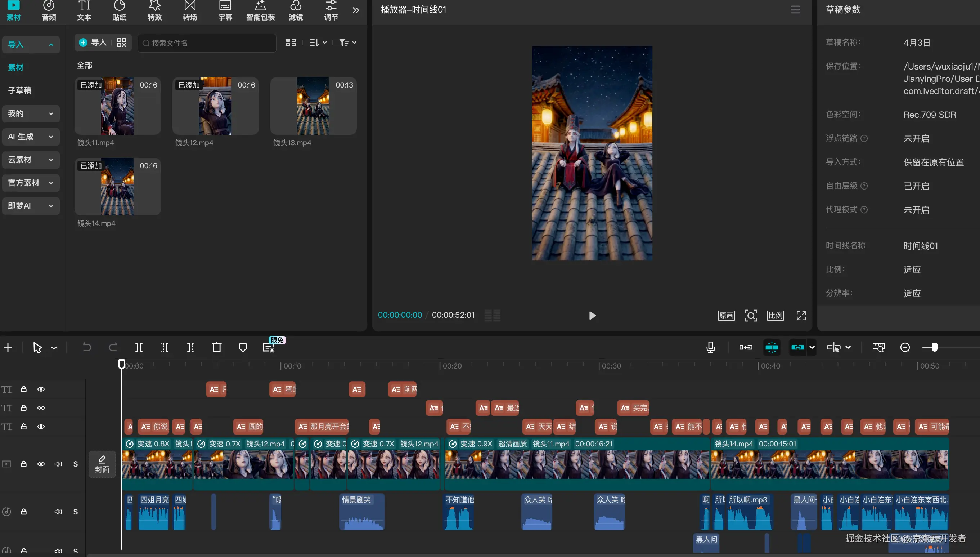Open the player panel hamburger menu

tap(795, 10)
